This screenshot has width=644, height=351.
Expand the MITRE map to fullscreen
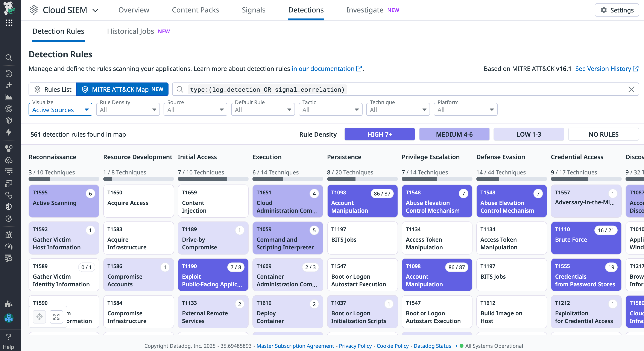coord(56,316)
